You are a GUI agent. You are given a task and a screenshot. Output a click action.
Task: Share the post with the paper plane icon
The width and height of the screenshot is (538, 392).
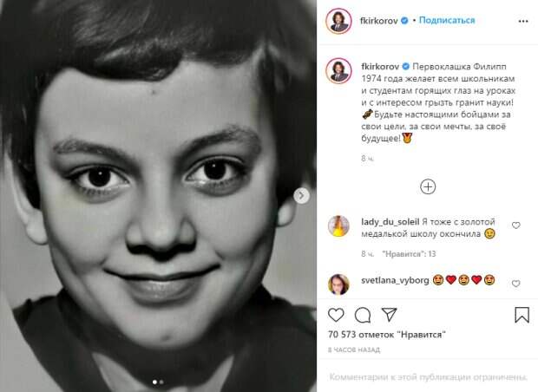[390, 315]
